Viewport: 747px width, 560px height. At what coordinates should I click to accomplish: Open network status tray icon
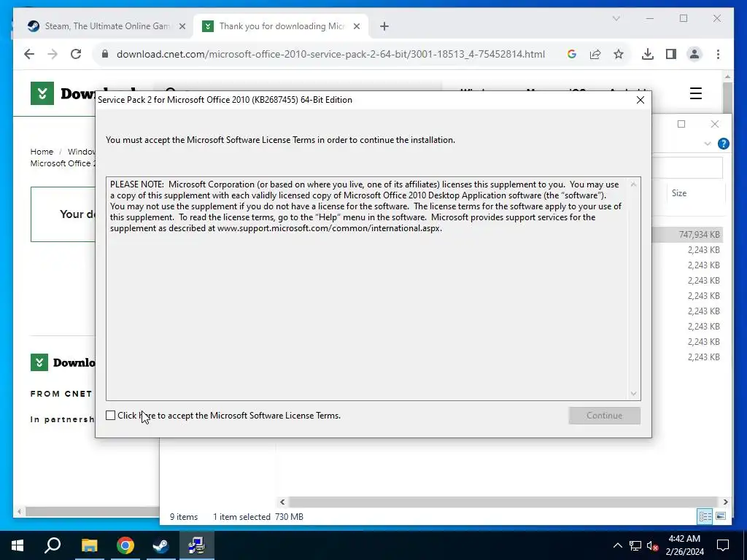(x=635, y=545)
